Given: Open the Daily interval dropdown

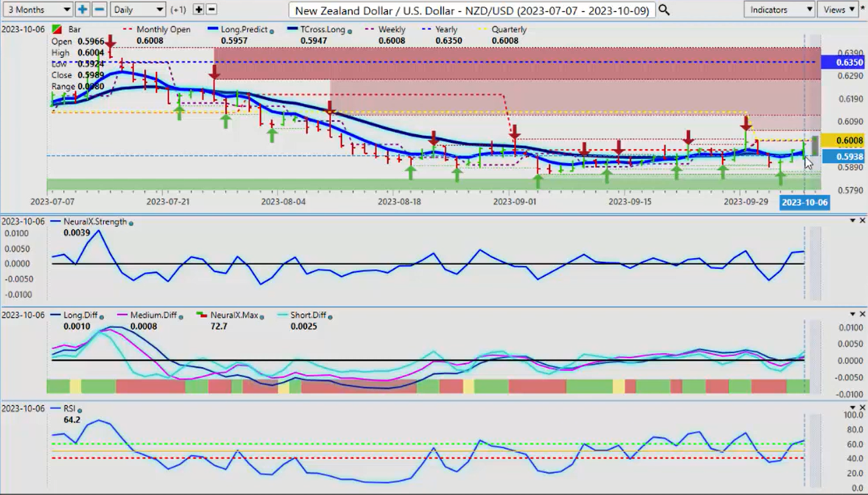Looking at the screenshot, I should (x=138, y=10).
